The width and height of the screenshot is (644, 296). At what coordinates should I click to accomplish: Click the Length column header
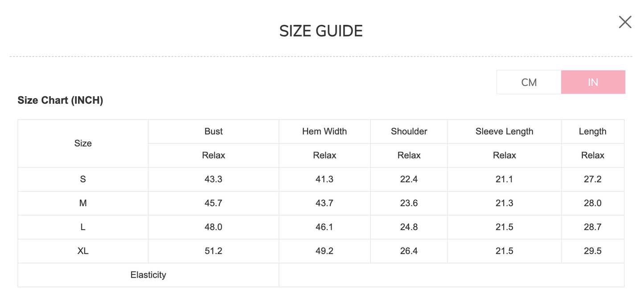(592, 131)
